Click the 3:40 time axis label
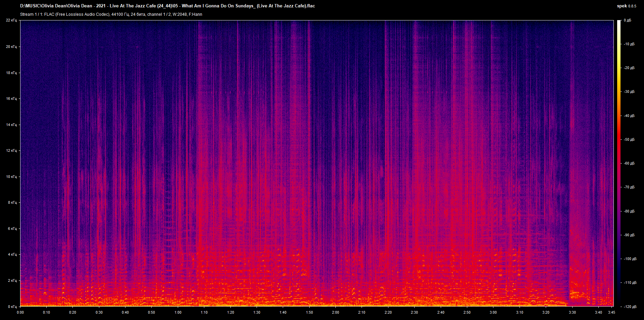Screen dimensions: 644x320 coord(598,312)
